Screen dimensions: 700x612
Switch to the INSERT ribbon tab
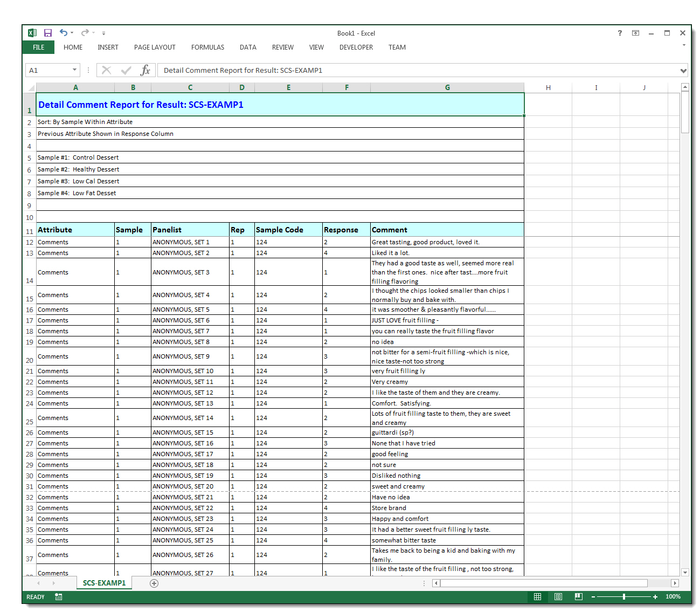tap(108, 47)
